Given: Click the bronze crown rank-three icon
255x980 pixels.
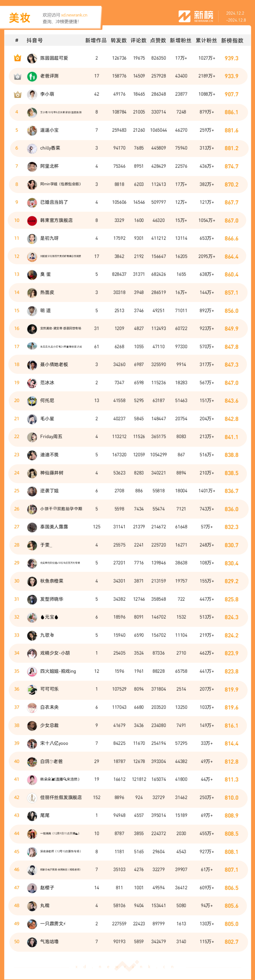Looking at the screenshot, I should (17, 94).
